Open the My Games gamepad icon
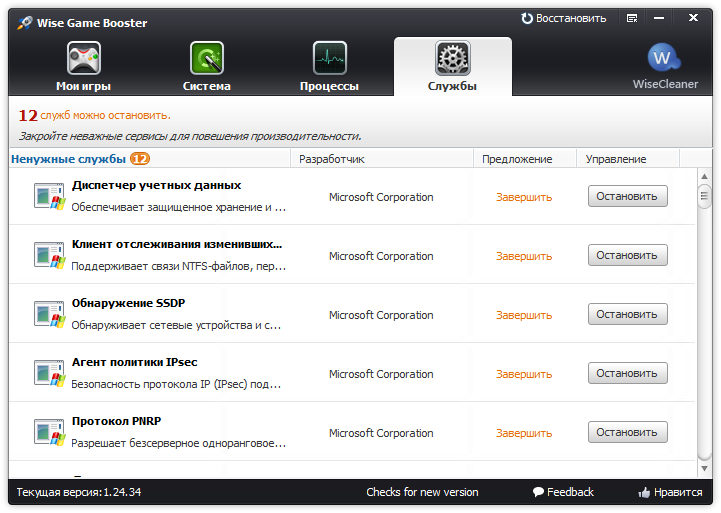This screenshot has height=513, width=721. [x=84, y=59]
